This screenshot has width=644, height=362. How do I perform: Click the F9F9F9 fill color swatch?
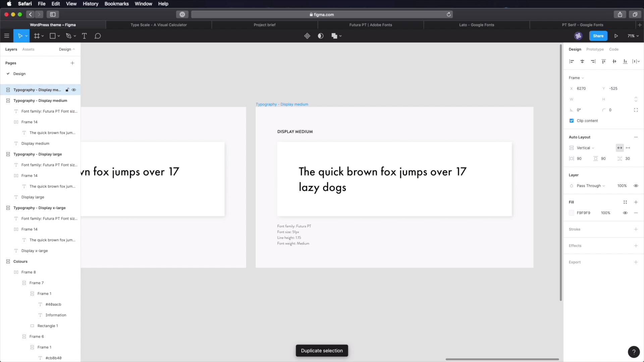(572, 213)
